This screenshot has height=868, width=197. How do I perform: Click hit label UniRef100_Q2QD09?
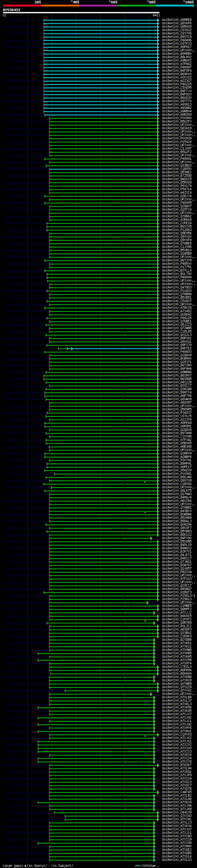pyautogui.click(x=177, y=355)
